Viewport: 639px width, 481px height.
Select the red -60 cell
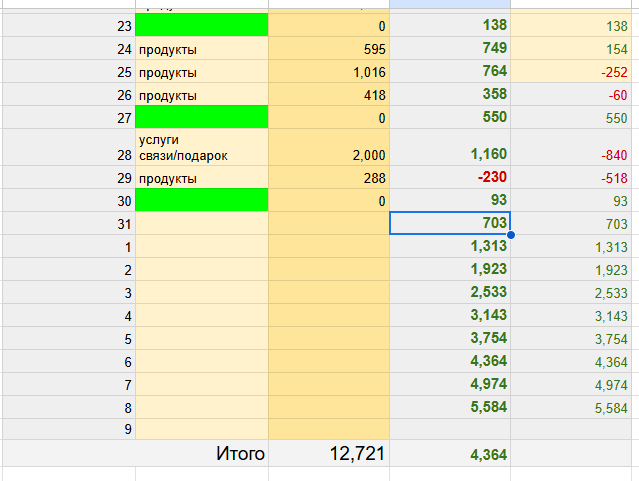571,94
